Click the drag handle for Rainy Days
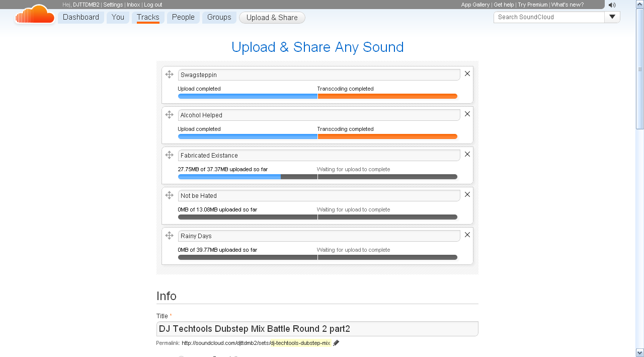The width and height of the screenshot is (644, 357). click(x=170, y=235)
